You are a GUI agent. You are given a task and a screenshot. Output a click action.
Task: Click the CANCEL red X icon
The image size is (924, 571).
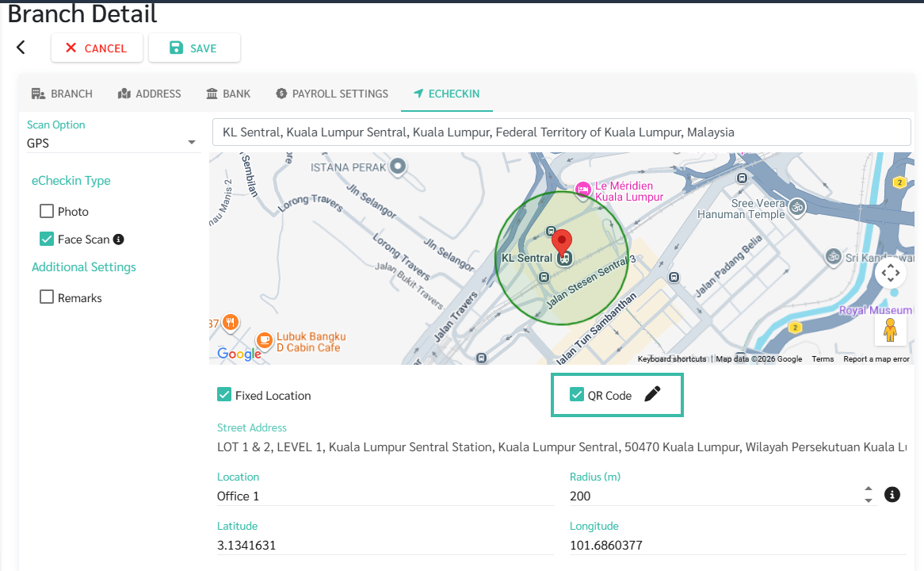point(71,48)
